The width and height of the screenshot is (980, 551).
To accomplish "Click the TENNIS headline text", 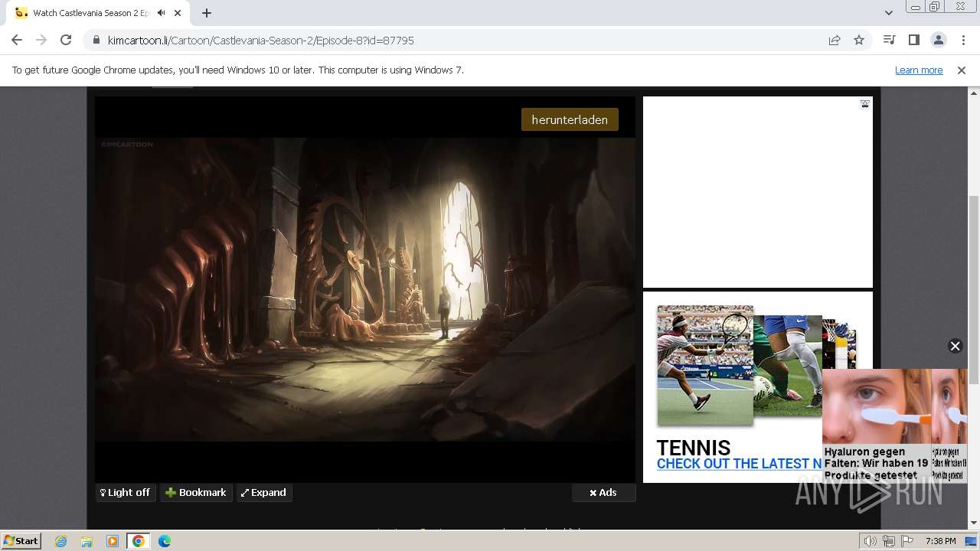I will coord(694,448).
